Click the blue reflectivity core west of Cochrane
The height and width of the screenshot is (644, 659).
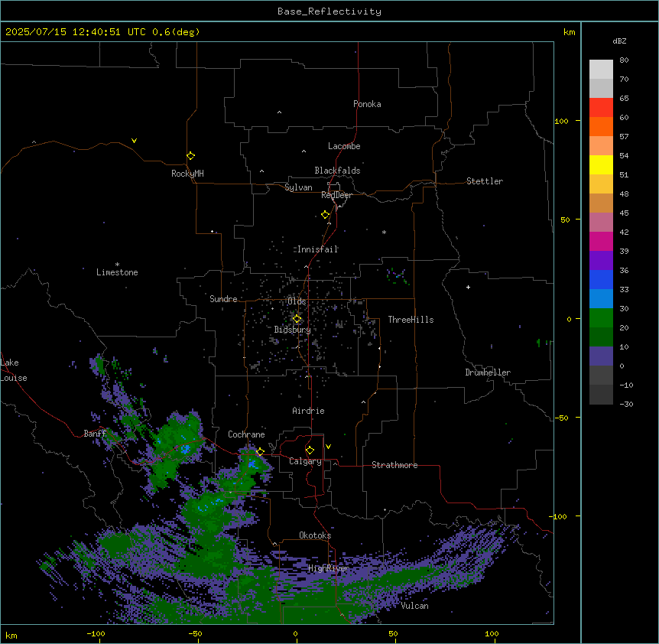tap(185, 450)
